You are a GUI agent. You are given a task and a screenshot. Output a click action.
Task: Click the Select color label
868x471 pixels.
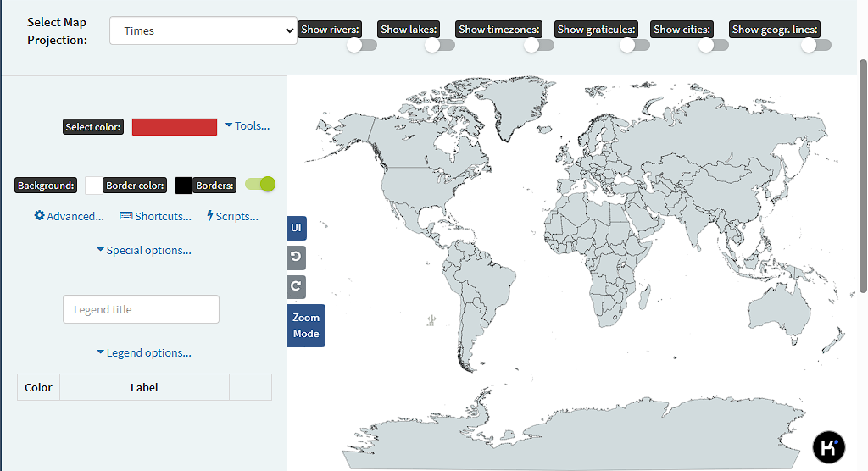point(93,127)
